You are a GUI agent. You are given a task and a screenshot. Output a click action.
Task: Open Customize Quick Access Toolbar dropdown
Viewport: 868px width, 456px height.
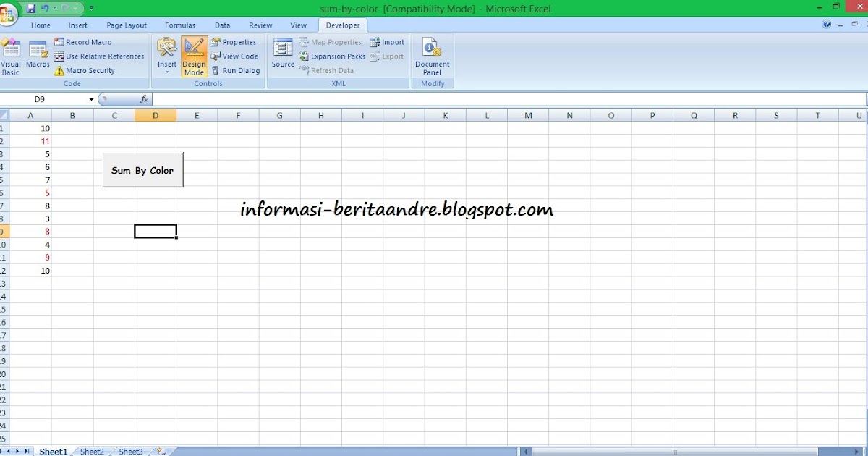(91, 9)
